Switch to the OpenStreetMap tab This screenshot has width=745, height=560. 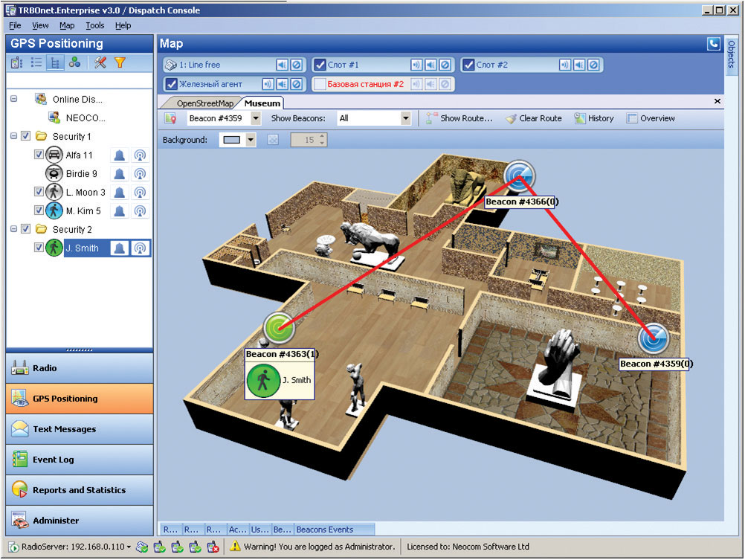pos(204,103)
